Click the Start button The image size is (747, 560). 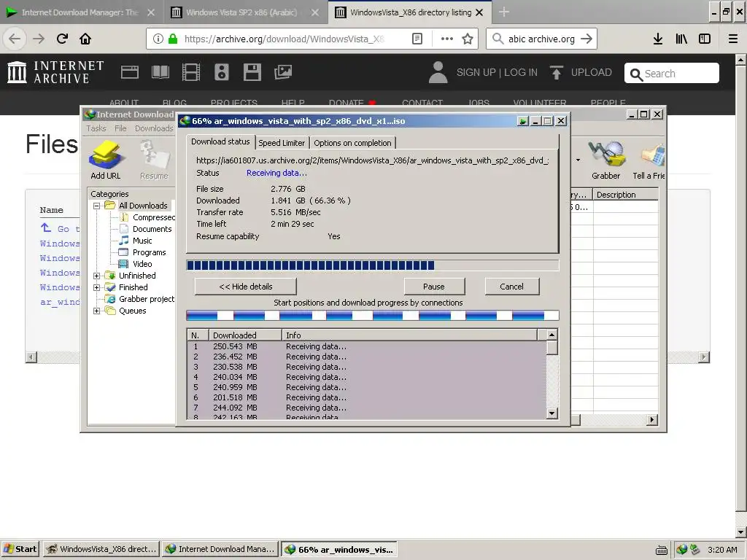click(x=20, y=550)
